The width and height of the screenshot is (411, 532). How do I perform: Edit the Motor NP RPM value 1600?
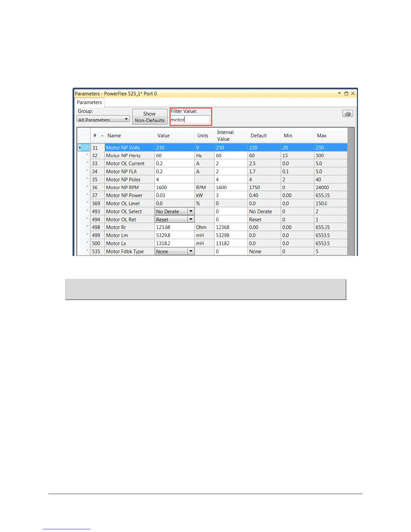point(175,187)
